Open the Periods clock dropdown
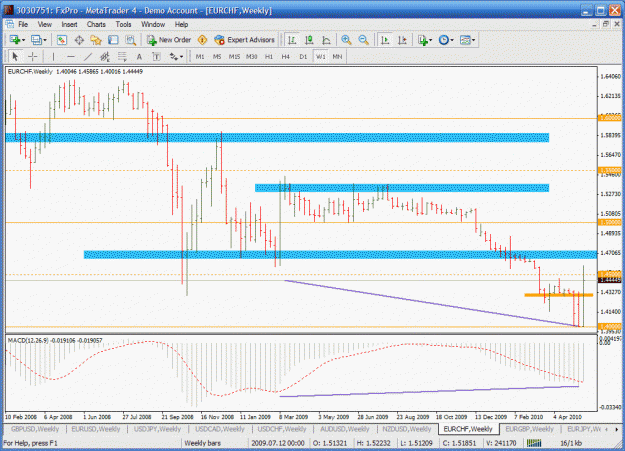The height and width of the screenshot is (451, 625). 446,40
